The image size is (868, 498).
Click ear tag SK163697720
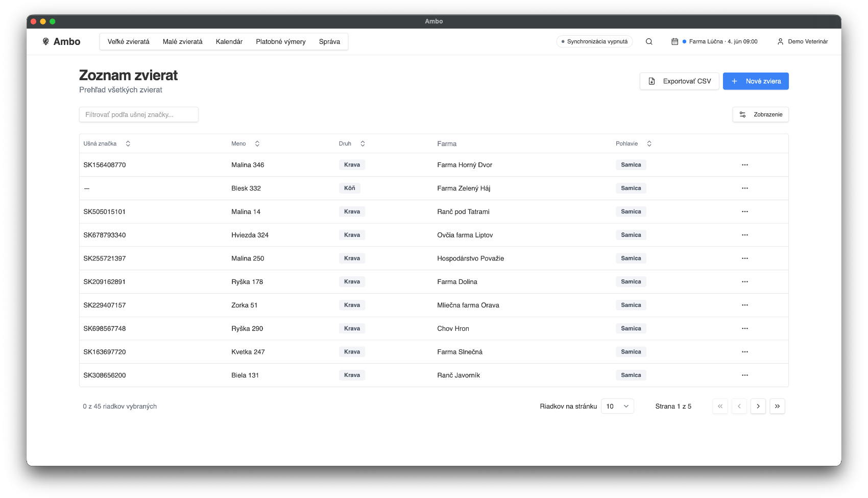point(105,352)
